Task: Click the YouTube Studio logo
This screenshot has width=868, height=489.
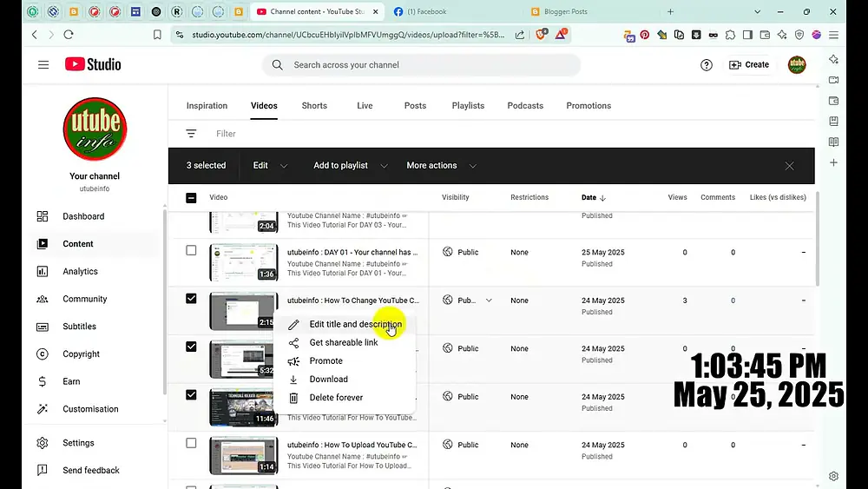Action: point(93,64)
